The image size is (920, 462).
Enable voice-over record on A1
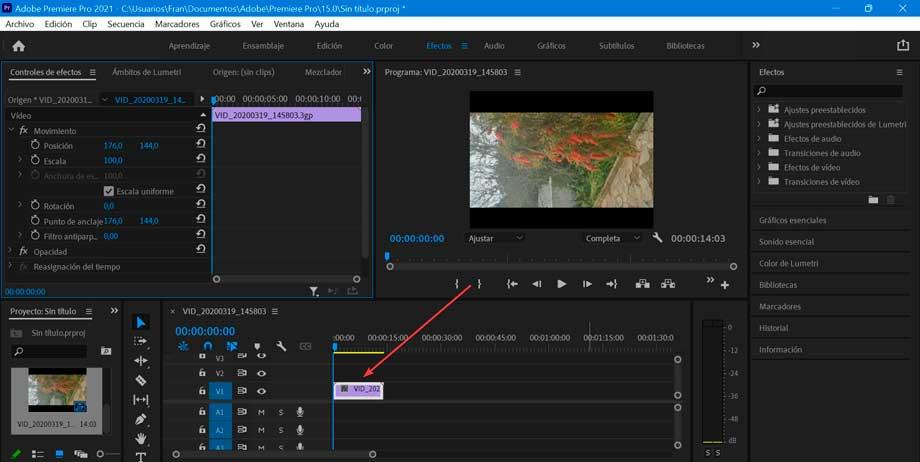pos(300,412)
